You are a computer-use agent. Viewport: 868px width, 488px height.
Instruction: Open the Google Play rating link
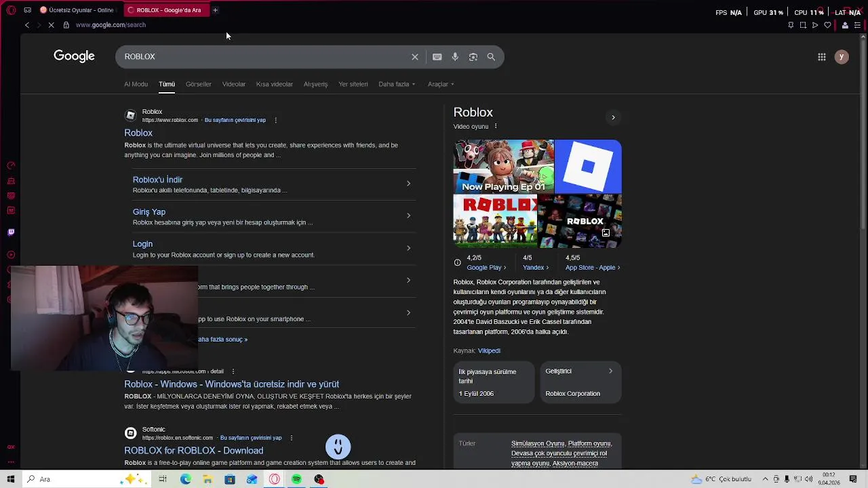pos(486,268)
